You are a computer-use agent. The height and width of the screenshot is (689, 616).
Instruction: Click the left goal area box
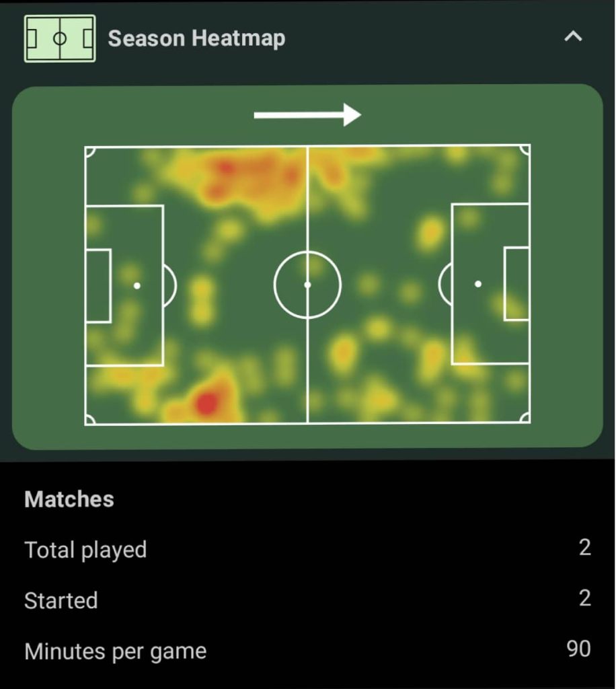[x=98, y=286]
